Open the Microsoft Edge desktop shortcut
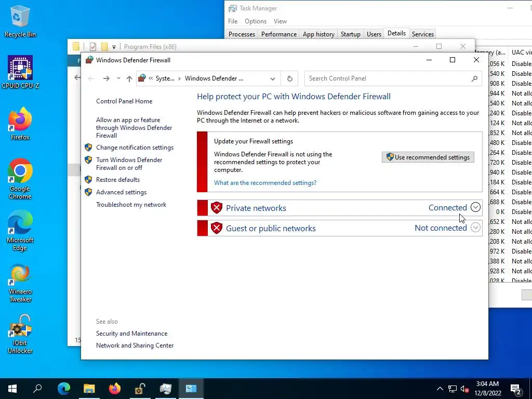 (x=20, y=230)
